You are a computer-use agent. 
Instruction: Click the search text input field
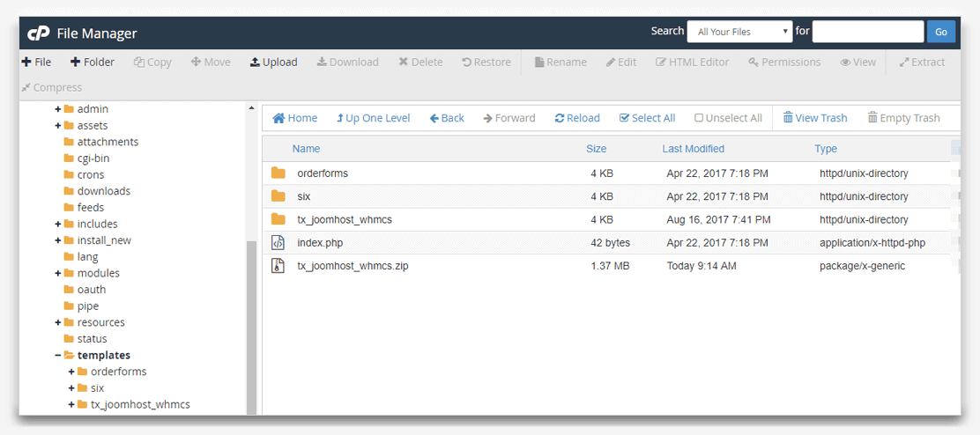click(x=867, y=32)
